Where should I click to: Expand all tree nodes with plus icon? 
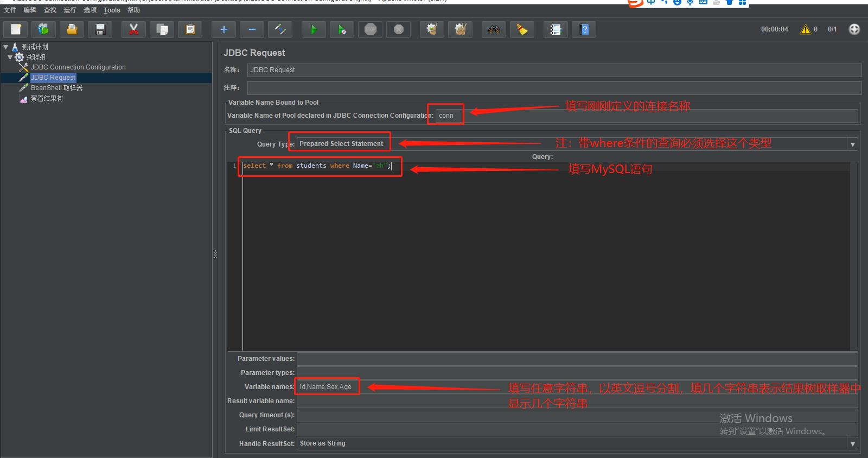point(224,29)
